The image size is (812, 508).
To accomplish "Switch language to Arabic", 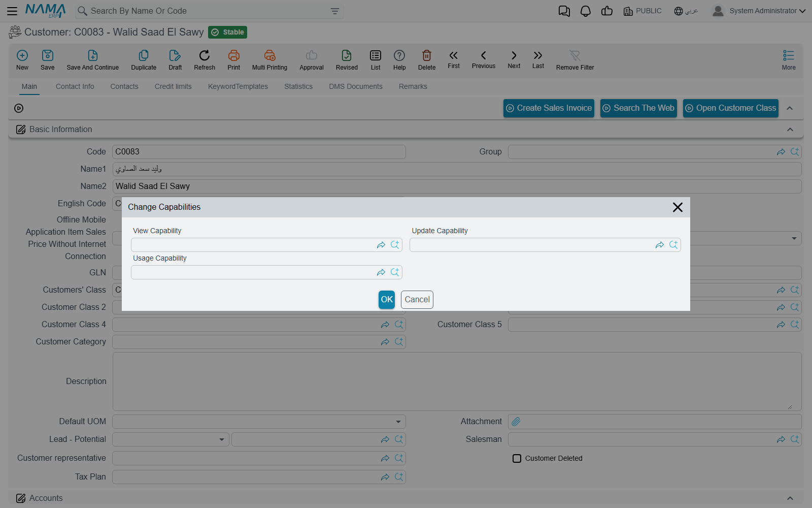I will 686,11.
